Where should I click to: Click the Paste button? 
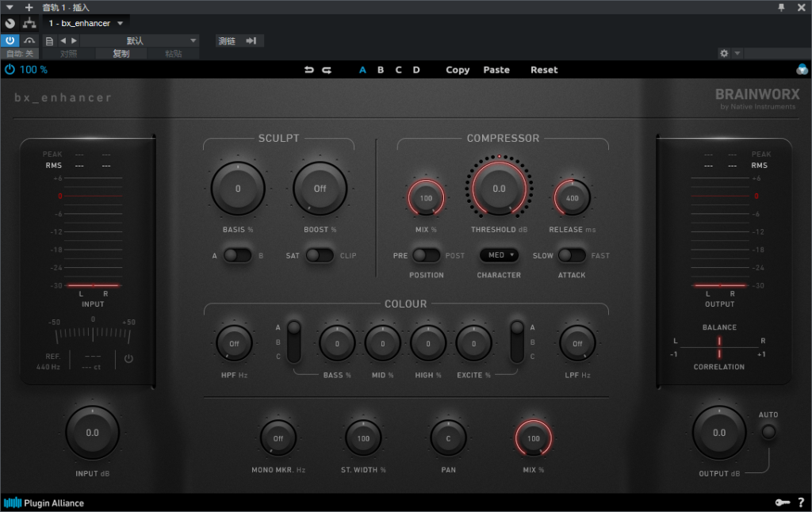point(496,70)
